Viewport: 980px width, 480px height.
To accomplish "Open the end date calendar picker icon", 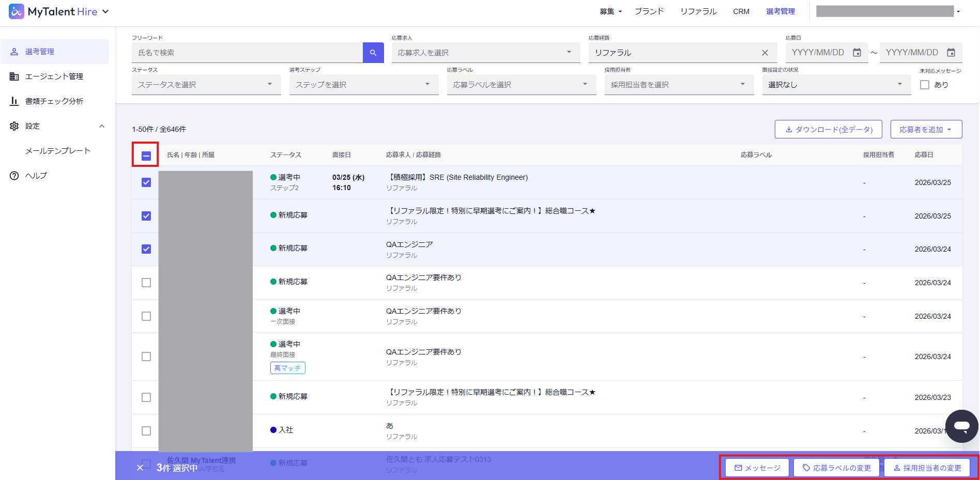I will [951, 53].
